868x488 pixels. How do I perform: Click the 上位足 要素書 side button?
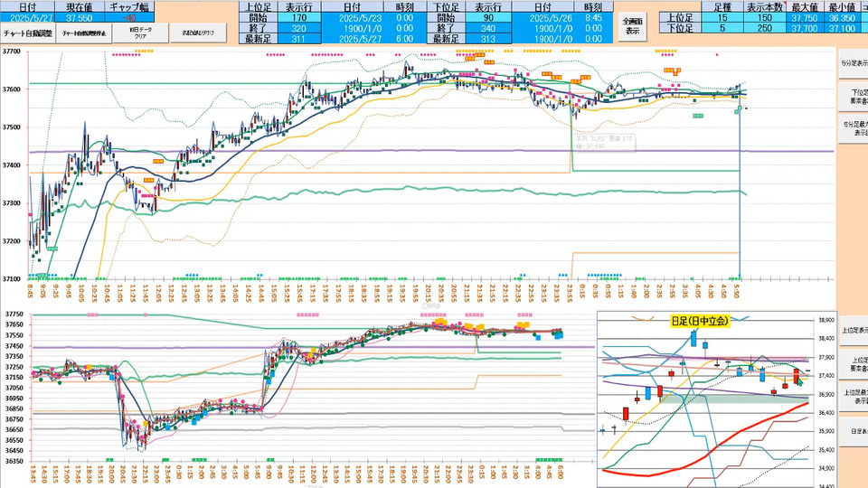pyautogui.click(x=853, y=363)
